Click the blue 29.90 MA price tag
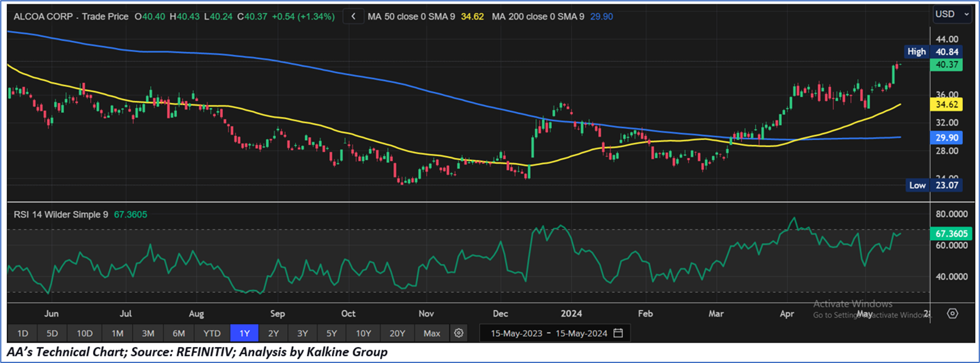The height and width of the screenshot is (363, 980). click(x=946, y=138)
